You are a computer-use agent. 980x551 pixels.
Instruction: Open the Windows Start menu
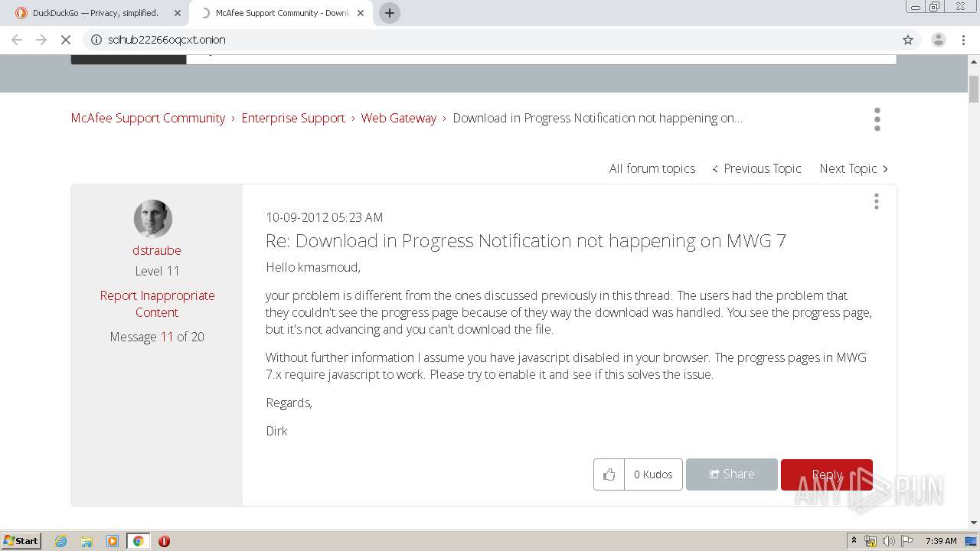[x=21, y=540]
